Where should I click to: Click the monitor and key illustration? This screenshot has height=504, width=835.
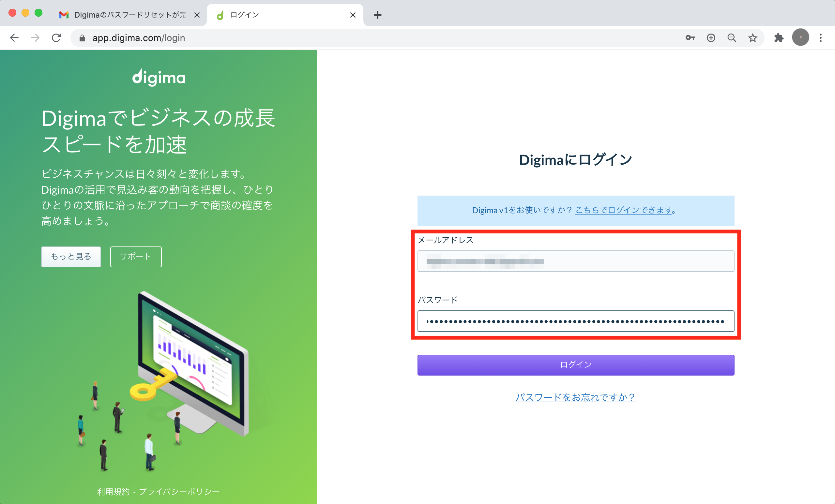(189, 364)
